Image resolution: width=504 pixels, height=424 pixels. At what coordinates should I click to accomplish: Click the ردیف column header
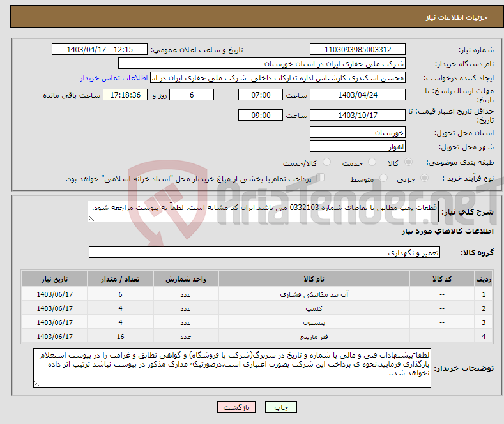(x=484, y=279)
